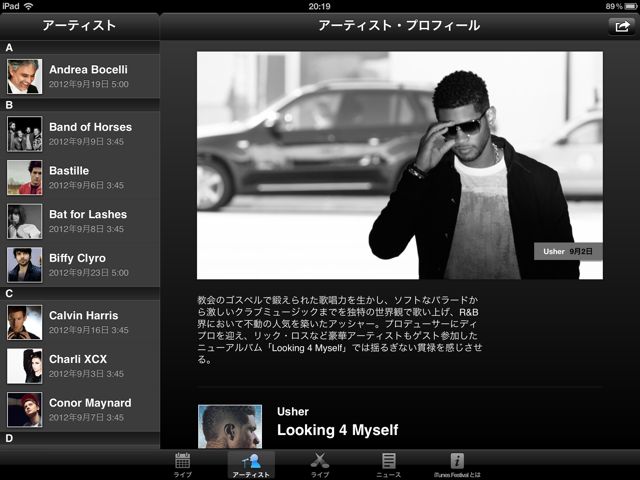The image size is (640, 480).
Task: Click the アーティスト・プロフィール title
Action: tap(399, 26)
